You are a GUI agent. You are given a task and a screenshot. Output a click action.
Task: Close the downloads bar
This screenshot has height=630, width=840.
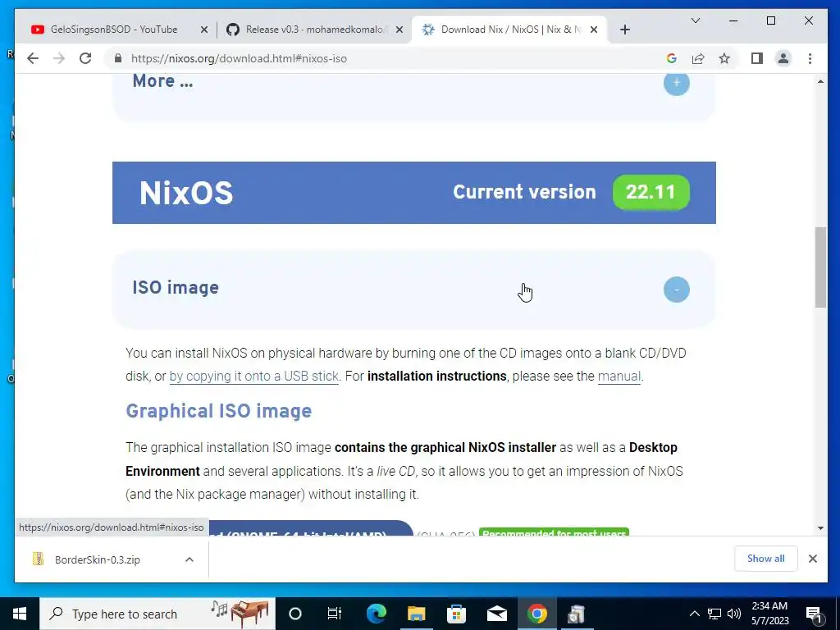click(x=813, y=558)
